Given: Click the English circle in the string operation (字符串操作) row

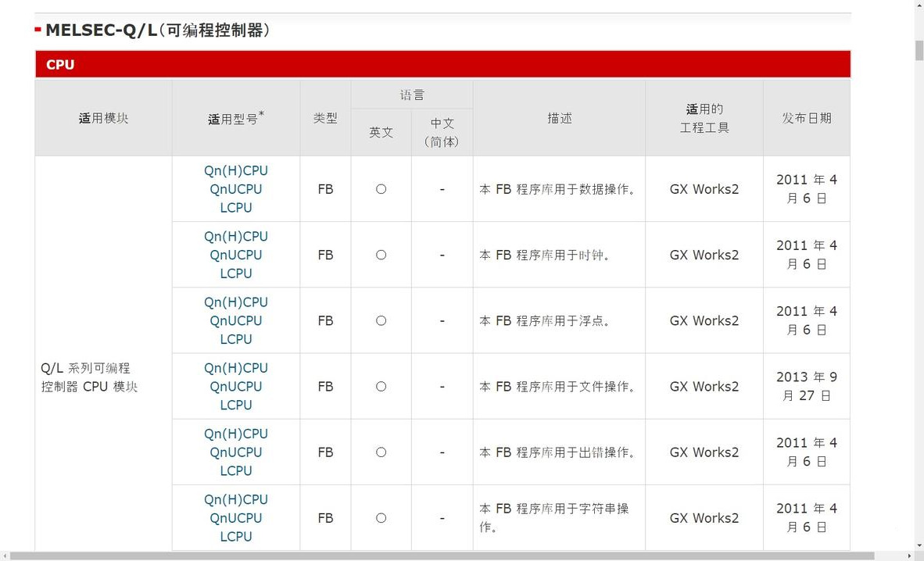Looking at the screenshot, I should coord(381,517).
